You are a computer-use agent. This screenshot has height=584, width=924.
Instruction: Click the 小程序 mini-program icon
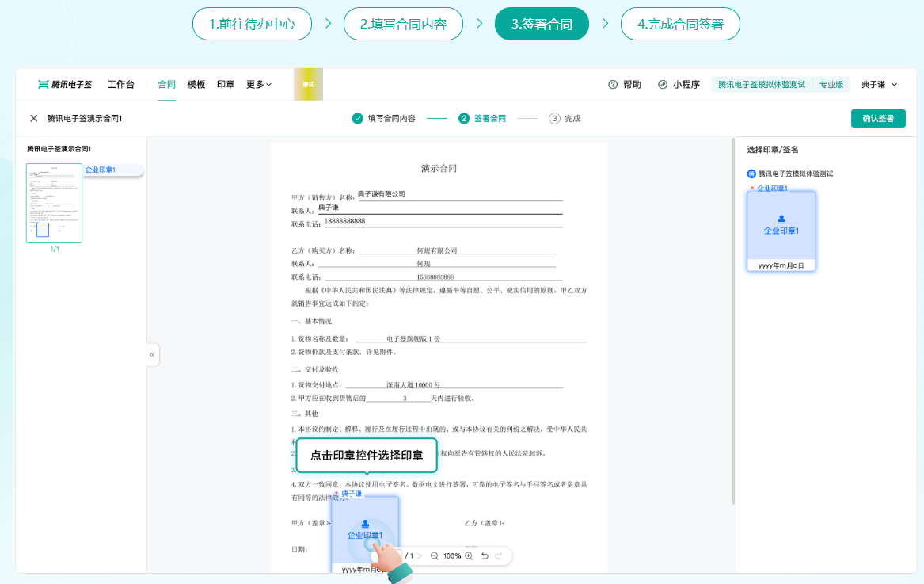[663, 84]
